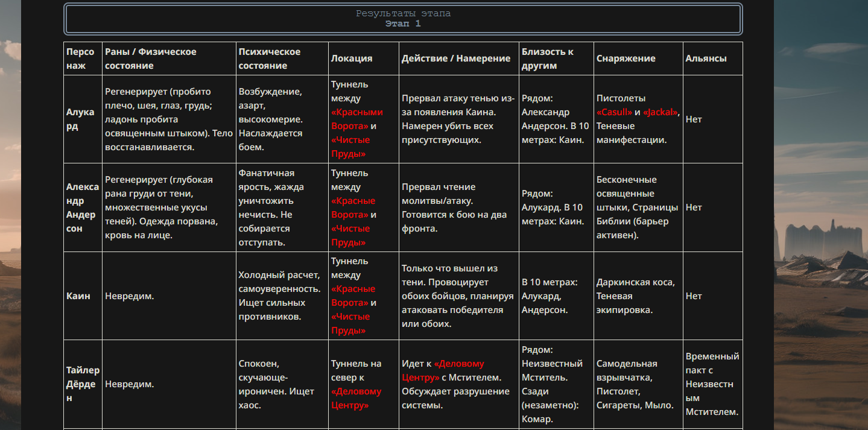The width and height of the screenshot is (868, 430).
Task: Click the «Действие / Намерение» column header
Action: click(459, 58)
